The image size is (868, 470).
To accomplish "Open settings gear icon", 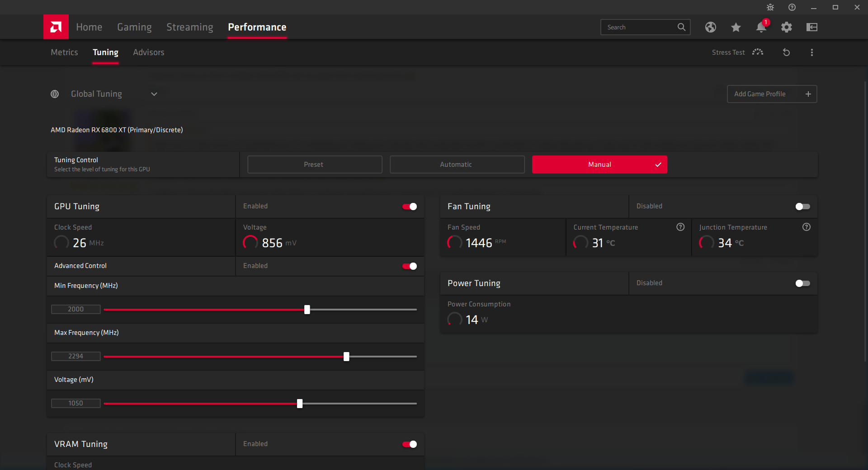I will pos(787,27).
